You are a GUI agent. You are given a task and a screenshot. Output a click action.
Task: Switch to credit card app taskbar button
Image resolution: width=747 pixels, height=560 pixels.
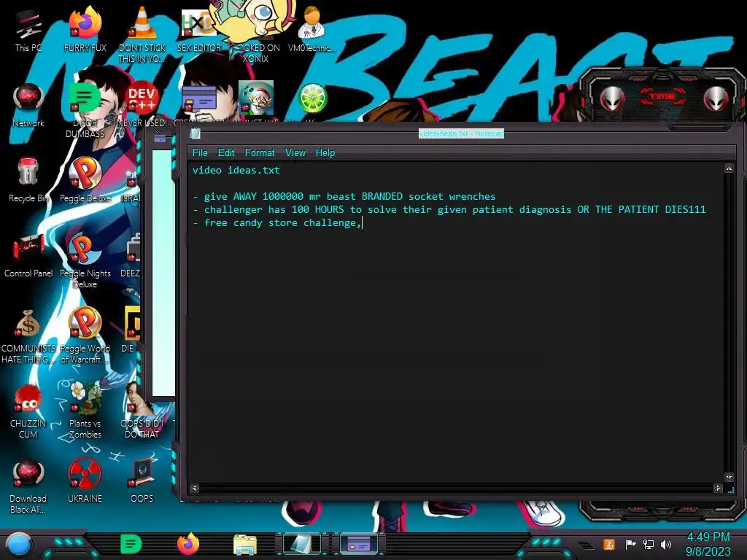(x=359, y=544)
